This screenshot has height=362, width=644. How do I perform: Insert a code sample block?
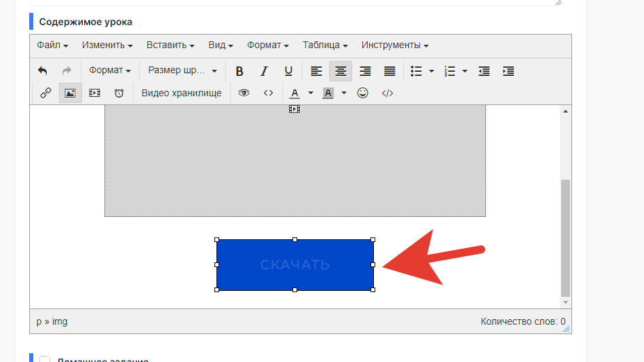[387, 93]
